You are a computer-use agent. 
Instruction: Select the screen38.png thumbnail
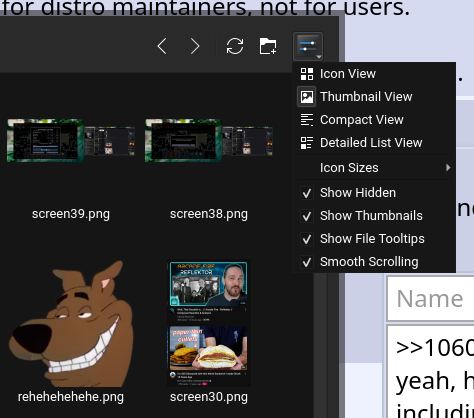[x=209, y=140]
